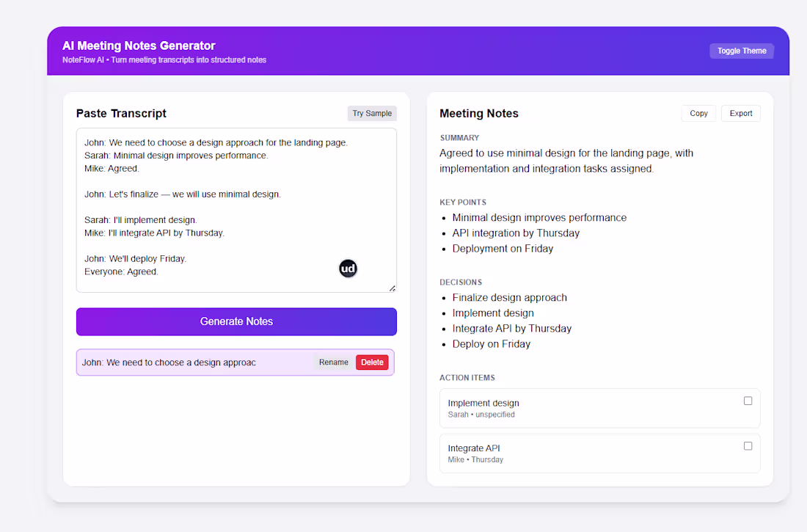The image size is (807, 532).
Task: Click the "ud" badge icon inside the transcript box
Action: click(x=348, y=269)
